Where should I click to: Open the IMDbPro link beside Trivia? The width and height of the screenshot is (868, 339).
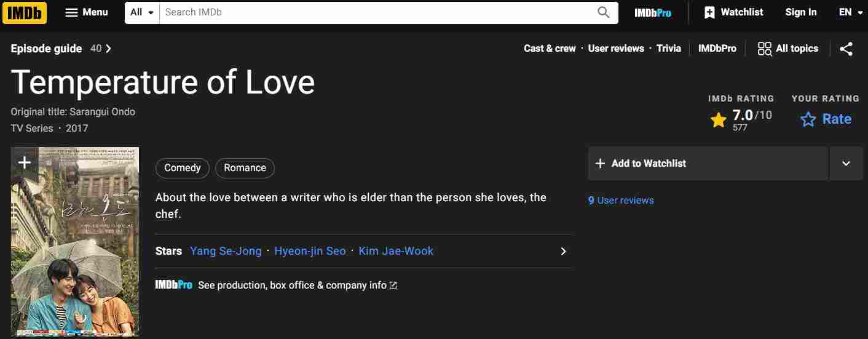[x=717, y=49]
